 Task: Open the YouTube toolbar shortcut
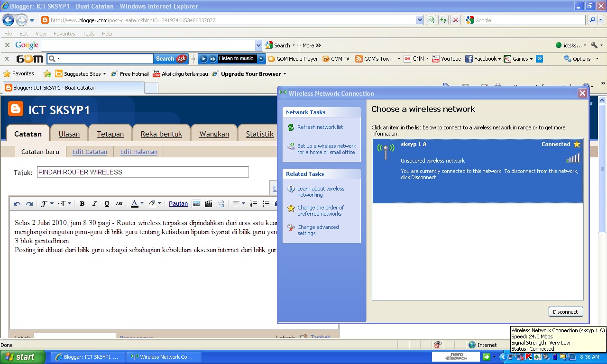446,59
